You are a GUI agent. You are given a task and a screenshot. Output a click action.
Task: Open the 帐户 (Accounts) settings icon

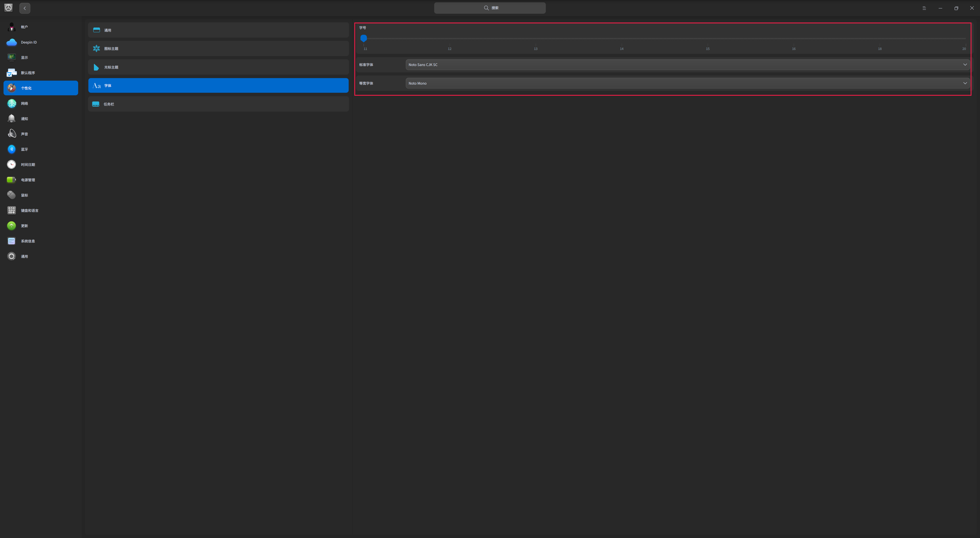coord(11,27)
